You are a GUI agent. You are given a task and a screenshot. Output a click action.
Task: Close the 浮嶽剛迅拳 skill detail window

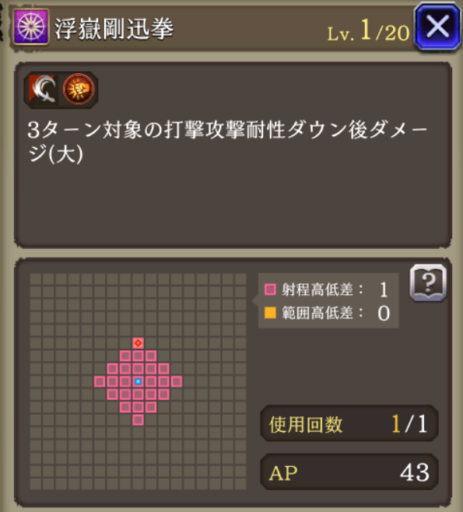pyautogui.click(x=437, y=27)
